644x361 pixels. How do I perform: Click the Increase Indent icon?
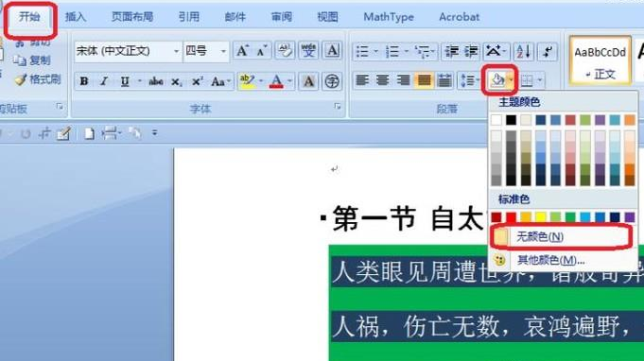[x=471, y=52]
